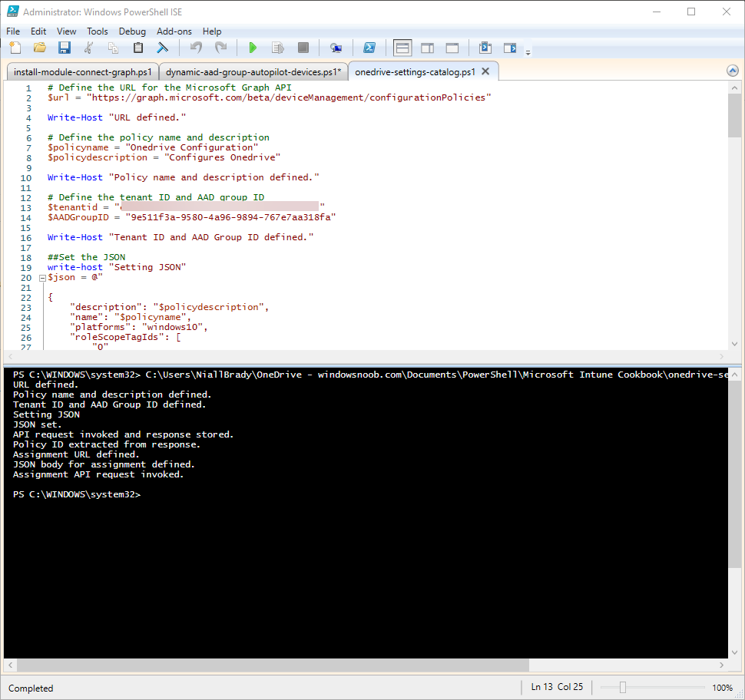Toggle Show Script Pane Top layout

tap(402, 48)
